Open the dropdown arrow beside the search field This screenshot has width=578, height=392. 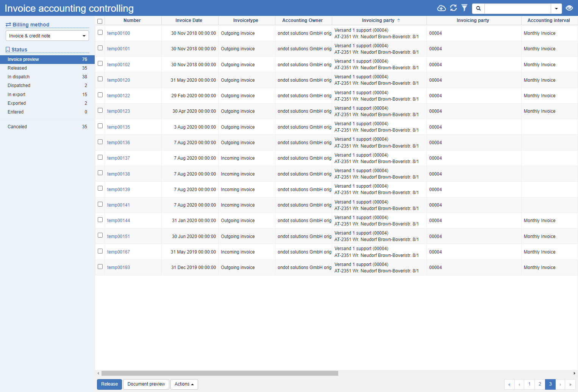click(557, 8)
